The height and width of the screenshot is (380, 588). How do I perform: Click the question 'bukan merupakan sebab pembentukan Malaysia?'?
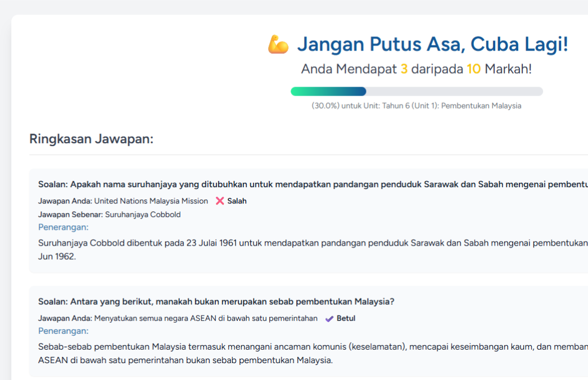(216, 302)
